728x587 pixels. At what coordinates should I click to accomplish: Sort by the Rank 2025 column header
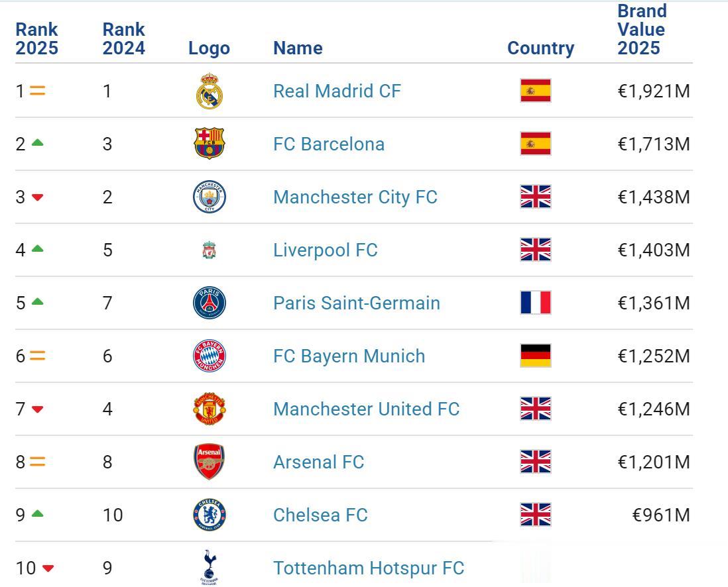[37, 39]
